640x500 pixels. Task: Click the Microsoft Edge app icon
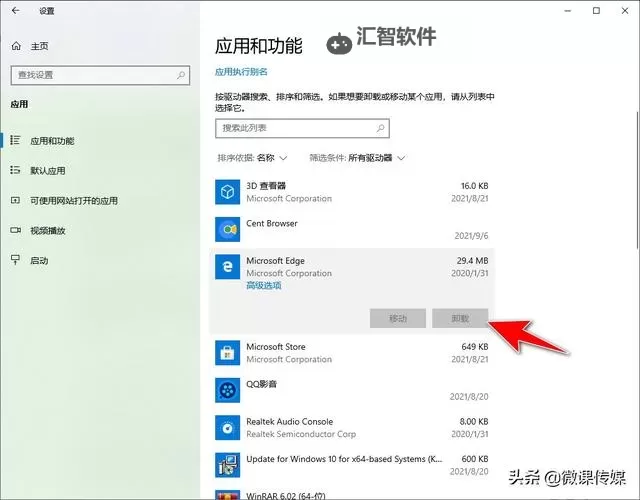point(227,267)
